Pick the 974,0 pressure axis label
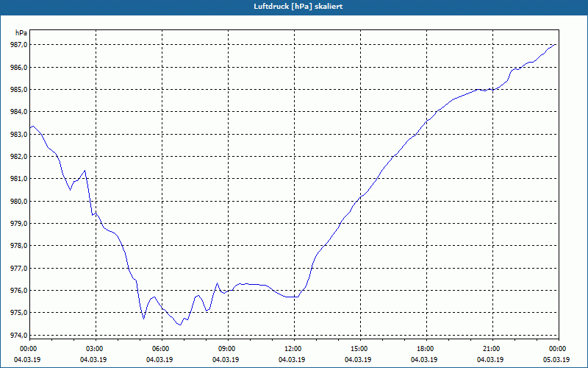This screenshot has width=588, height=368. [x=19, y=335]
